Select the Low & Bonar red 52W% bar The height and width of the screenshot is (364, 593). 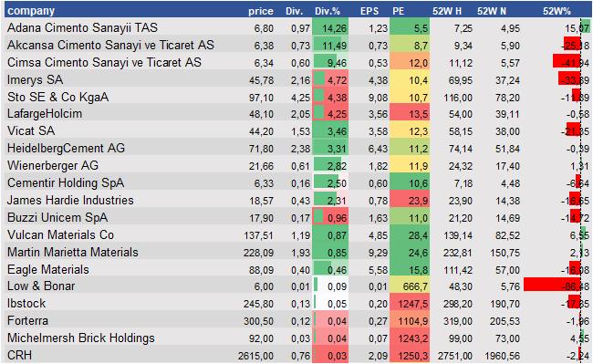pos(552,285)
